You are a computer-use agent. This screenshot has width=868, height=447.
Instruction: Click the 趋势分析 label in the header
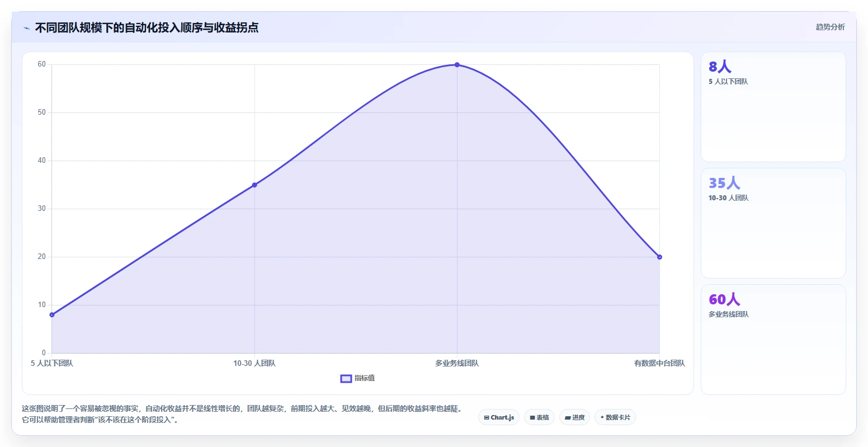click(830, 27)
